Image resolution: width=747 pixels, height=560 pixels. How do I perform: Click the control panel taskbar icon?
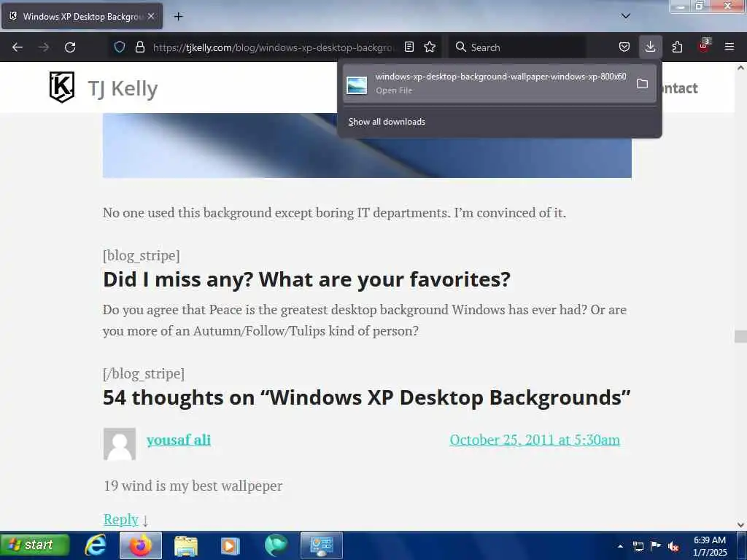point(322,545)
